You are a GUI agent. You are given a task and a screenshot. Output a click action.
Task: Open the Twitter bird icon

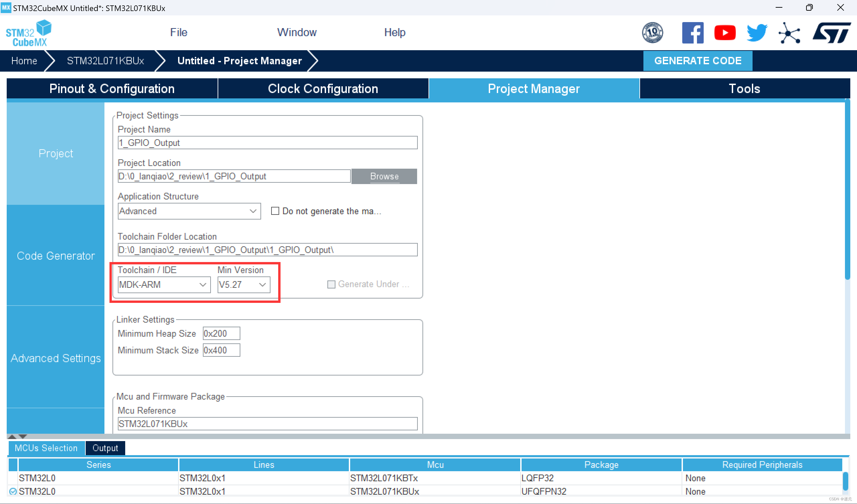[x=757, y=33]
